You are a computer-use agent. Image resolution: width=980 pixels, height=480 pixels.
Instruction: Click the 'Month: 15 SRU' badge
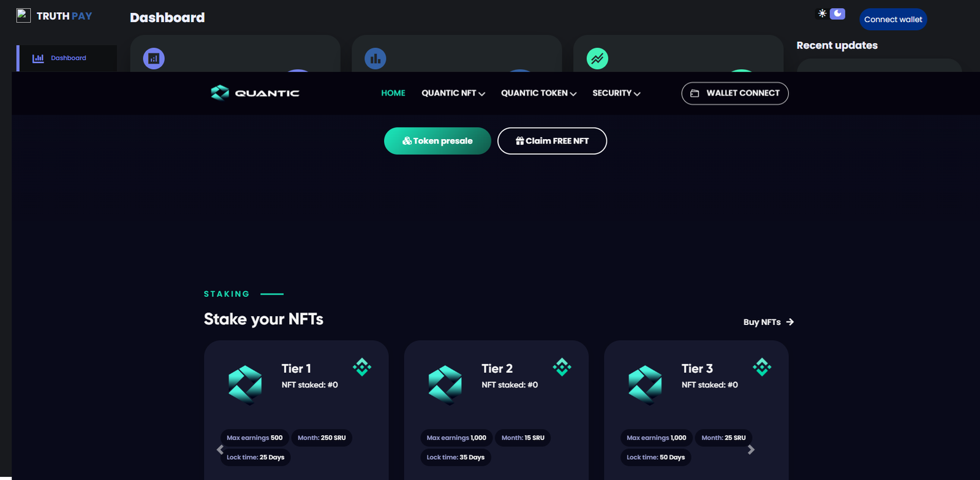click(523, 438)
